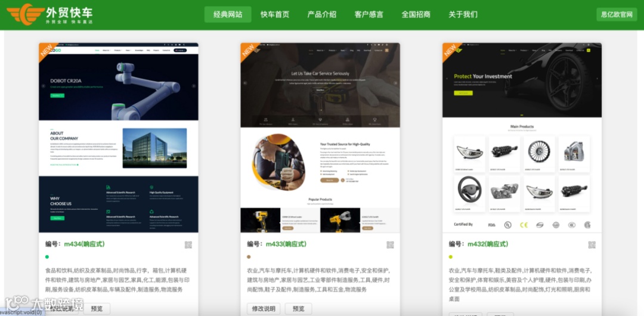The image size is (644, 316).
Task: Open m434 template thumbnail preview
Action: pyautogui.click(x=118, y=138)
